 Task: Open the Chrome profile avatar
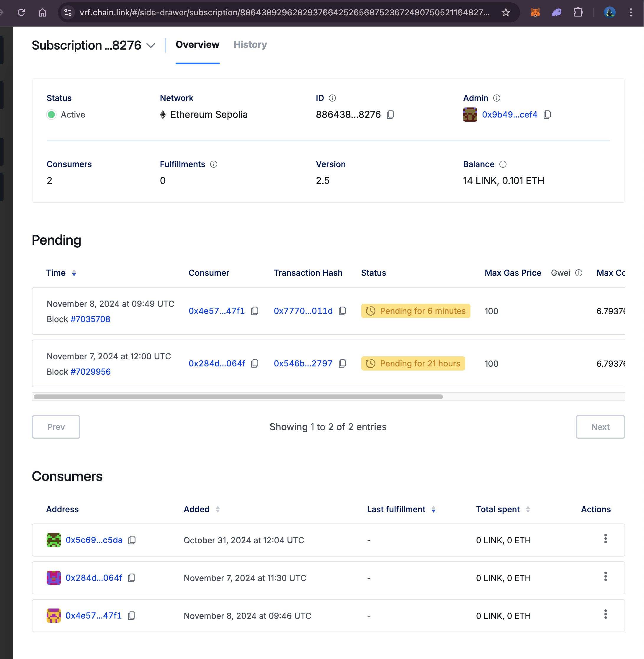click(609, 12)
